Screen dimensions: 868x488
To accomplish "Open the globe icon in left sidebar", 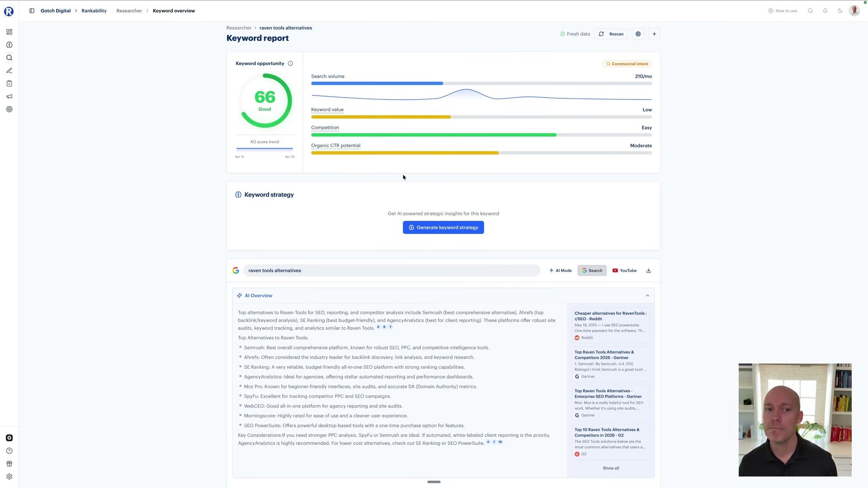I will point(9,45).
